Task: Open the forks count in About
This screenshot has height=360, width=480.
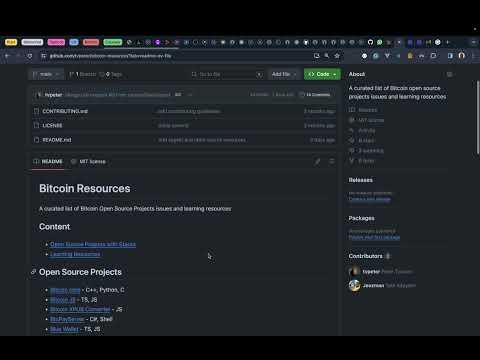Action: 362,161
